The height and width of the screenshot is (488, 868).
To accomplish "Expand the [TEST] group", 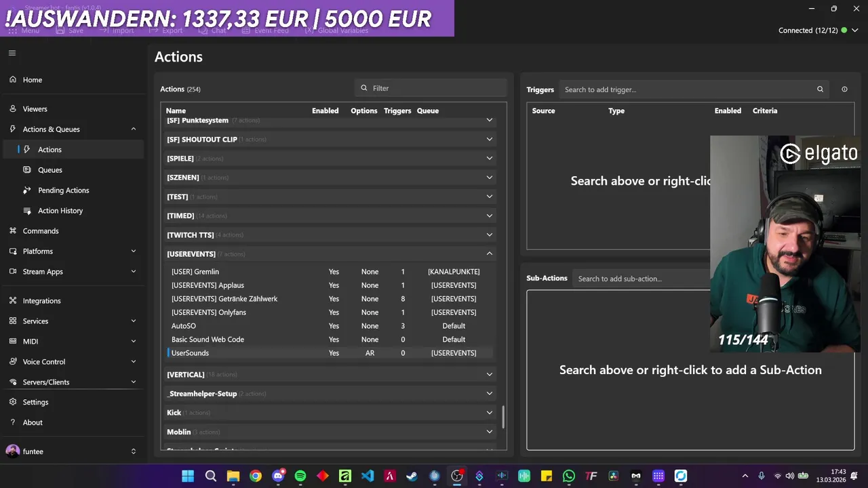I will coord(489,196).
